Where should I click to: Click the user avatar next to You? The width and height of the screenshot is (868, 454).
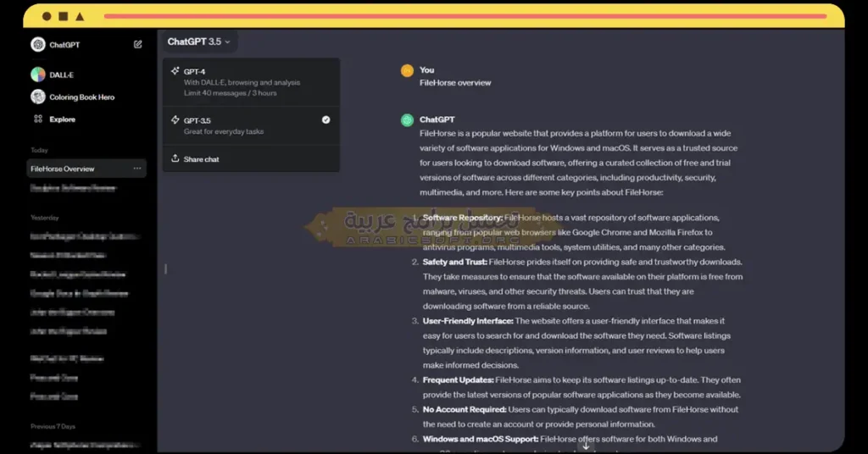point(407,71)
